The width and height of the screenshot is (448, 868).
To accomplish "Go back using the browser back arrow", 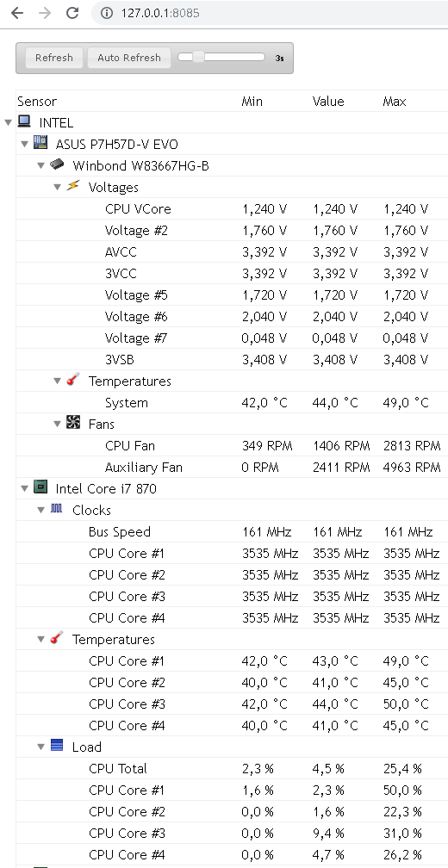I will [17, 13].
